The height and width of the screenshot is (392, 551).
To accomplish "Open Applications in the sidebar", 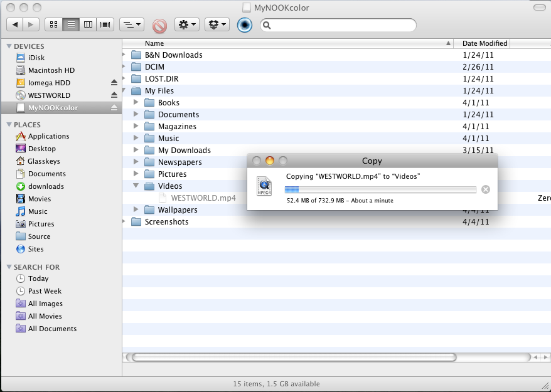I will click(x=48, y=136).
